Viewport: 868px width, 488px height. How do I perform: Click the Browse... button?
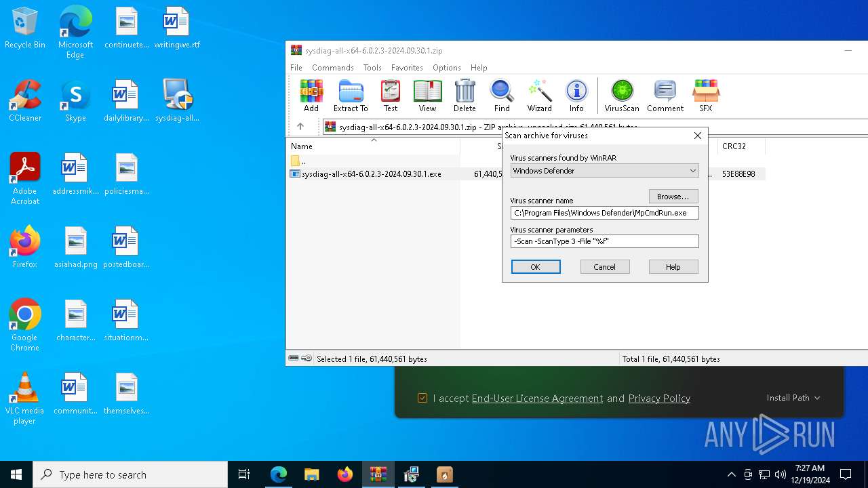pos(673,197)
